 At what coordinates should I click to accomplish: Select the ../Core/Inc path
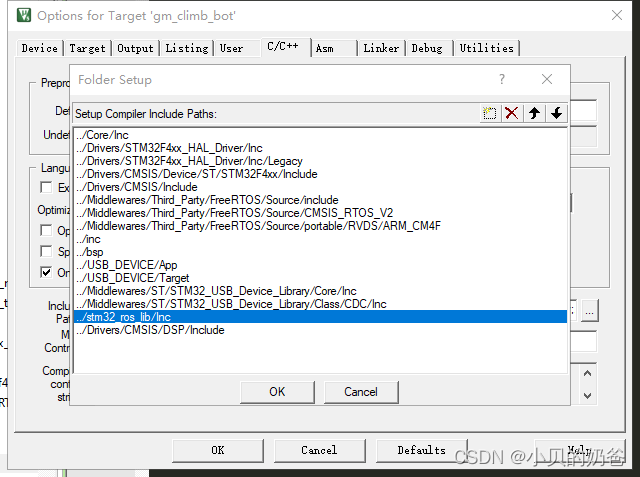point(320,135)
